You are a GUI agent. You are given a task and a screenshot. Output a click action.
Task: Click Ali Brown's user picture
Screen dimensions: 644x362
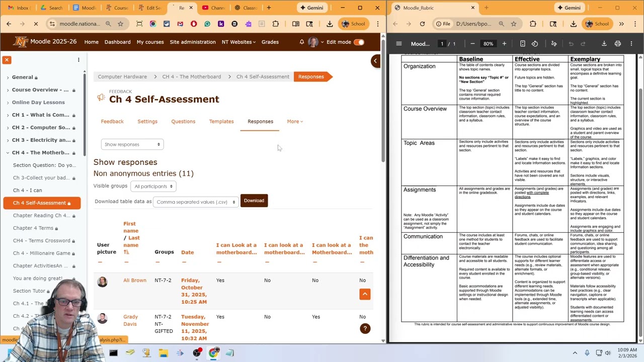[102, 282]
